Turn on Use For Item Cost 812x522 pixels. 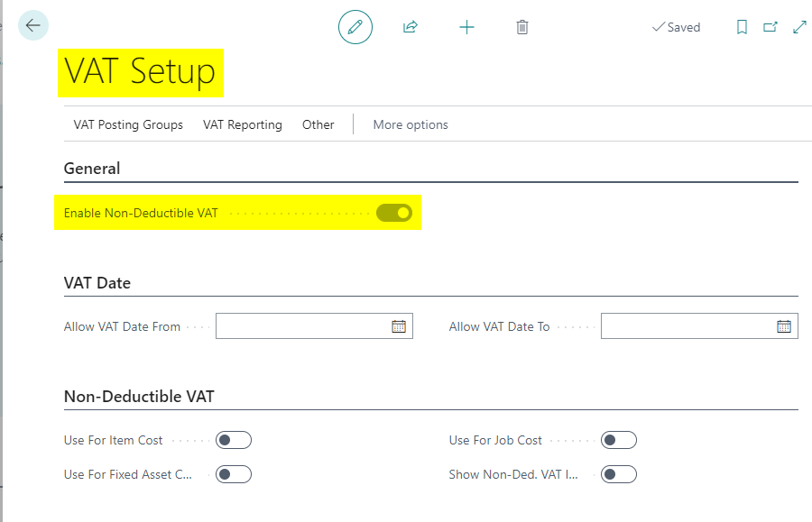tap(234, 440)
